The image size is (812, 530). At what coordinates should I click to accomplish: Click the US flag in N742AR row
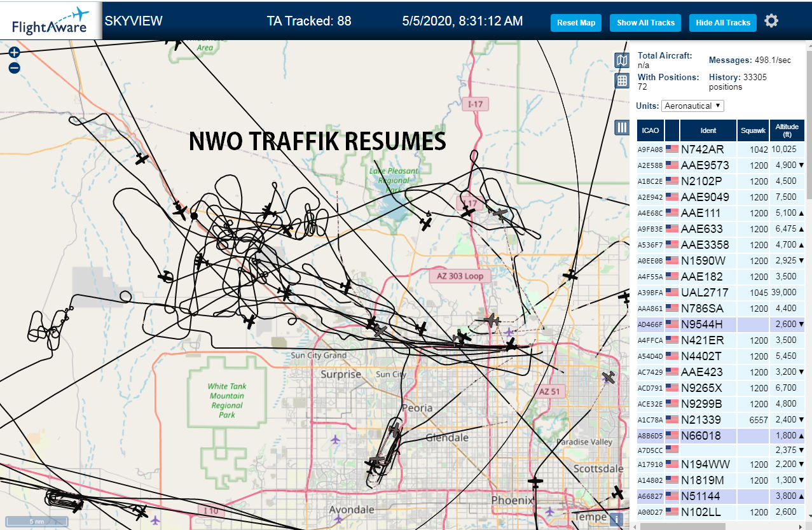click(672, 150)
